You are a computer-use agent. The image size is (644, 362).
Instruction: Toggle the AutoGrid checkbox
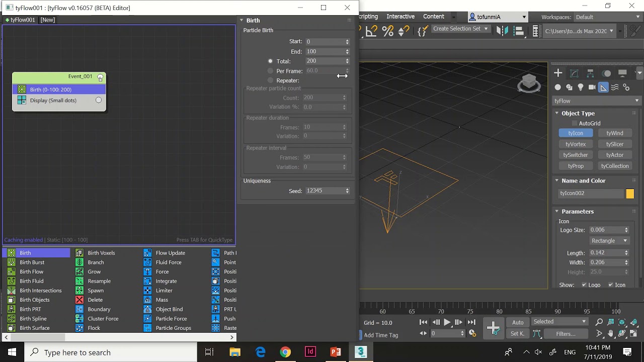click(575, 123)
